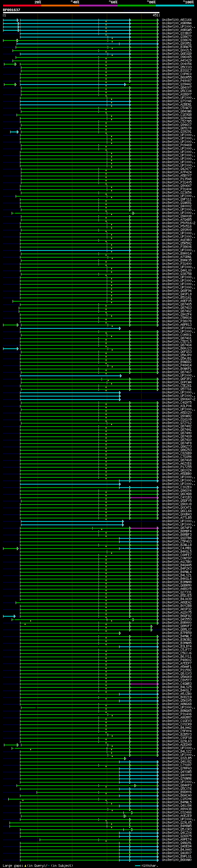Select the UniRef100_Q96065 row label
The height and width of the screenshot is (868, 197).
[177, 57]
